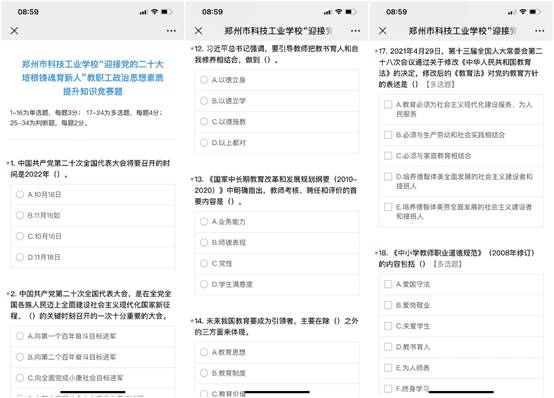The width and height of the screenshot is (554, 398).
Task: Close the left screen's page with the X
Action: pos(14,31)
